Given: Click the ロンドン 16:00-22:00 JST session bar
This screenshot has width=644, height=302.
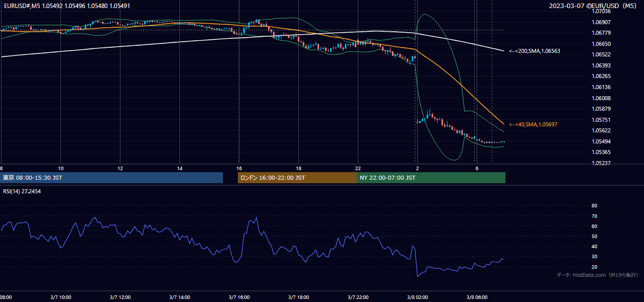Looking at the screenshot, I should [297, 178].
